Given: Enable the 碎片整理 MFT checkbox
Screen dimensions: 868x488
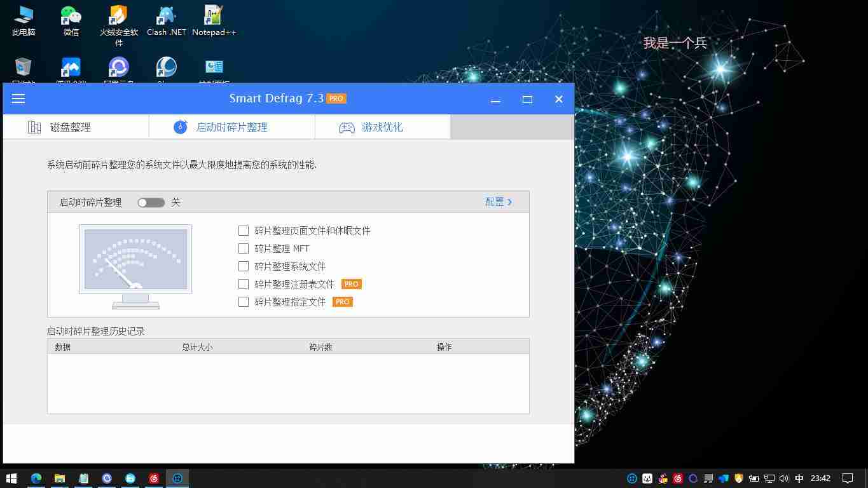Looking at the screenshot, I should [244, 248].
